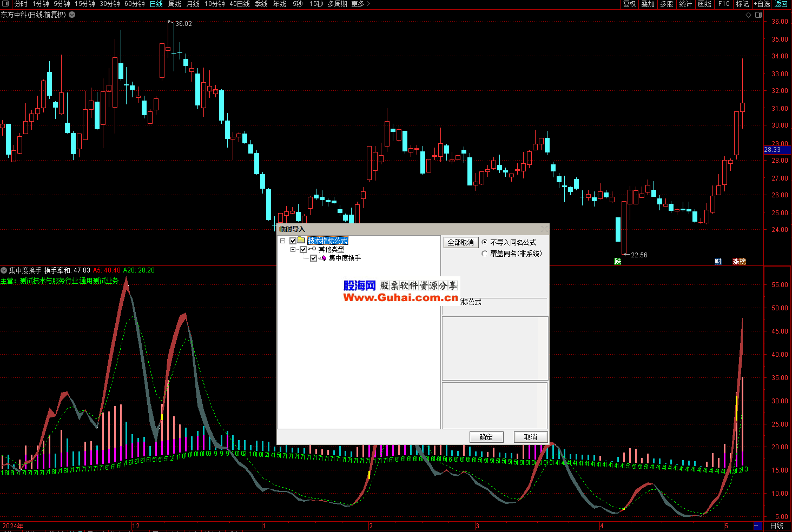The width and height of the screenshot is (792, 532).
Task: Select the 月线 period tab
Action: (193, 4)
